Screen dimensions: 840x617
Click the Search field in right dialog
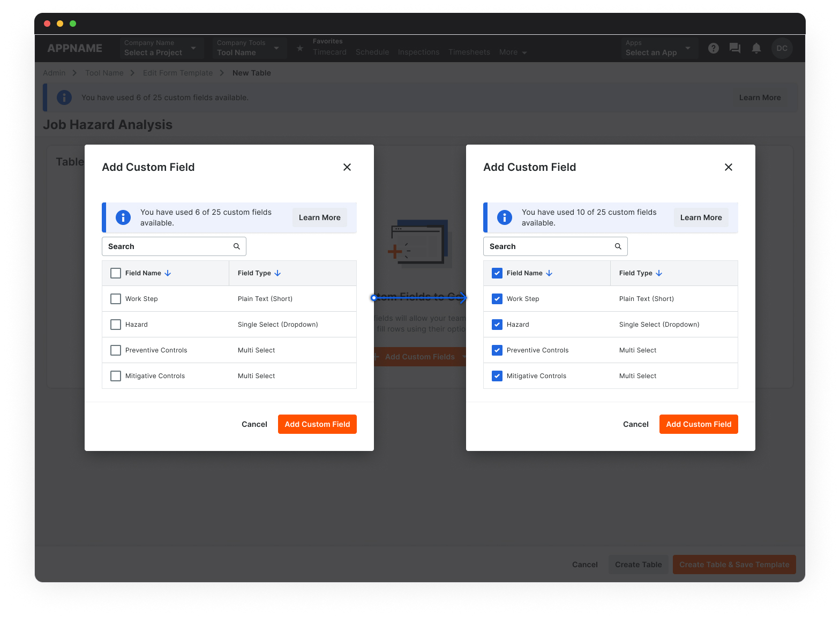tap(549, 246)
